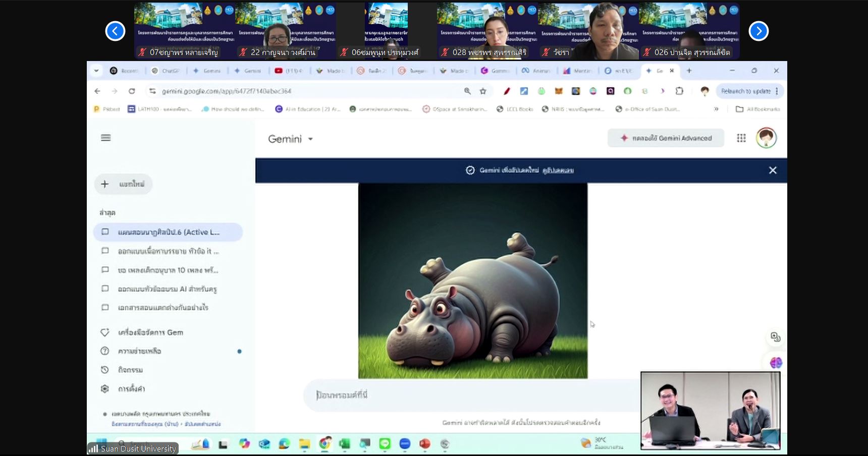Image resolution: width=868 pixels, height=456 pixels.
Task: Bookmark page with the star icon
Action: click(483, 91)
